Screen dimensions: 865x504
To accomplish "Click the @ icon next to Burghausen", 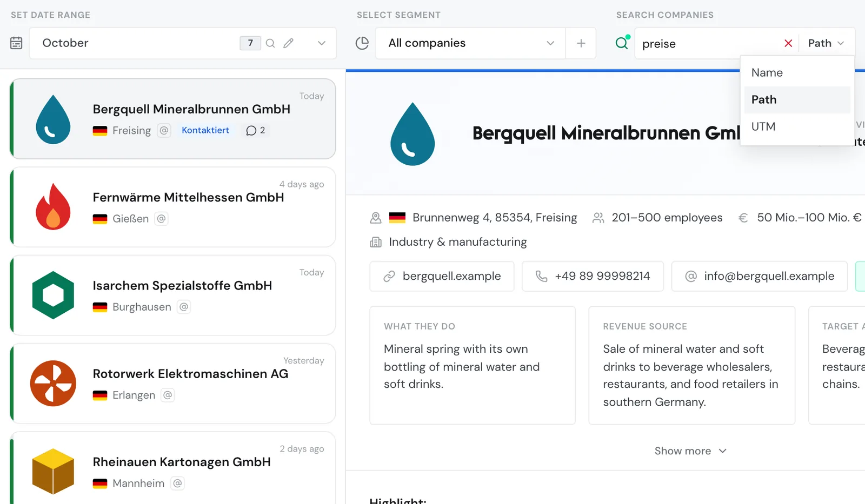I will click(184, 307).
